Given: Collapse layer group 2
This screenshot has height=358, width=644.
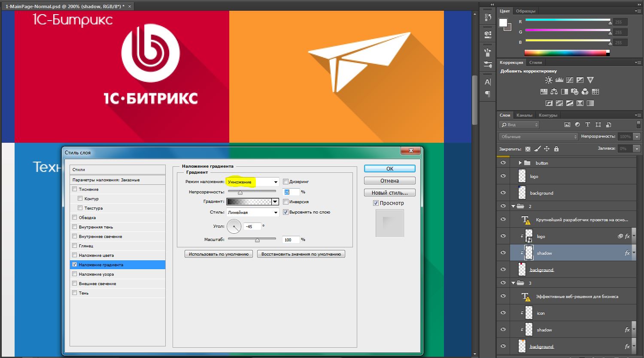Looking at the screenshot, I should [x=513, y=207].
